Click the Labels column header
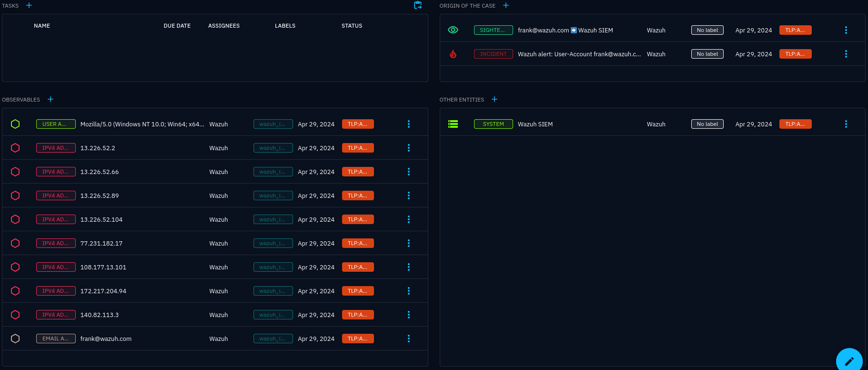 click(x=285, y=26)
